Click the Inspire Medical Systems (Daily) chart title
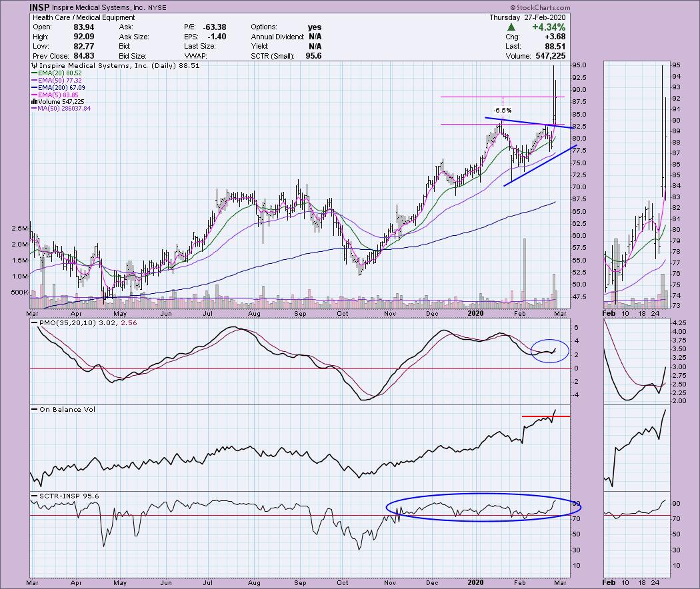This screenshot has height=589, width=700. [x=119, y=65]
